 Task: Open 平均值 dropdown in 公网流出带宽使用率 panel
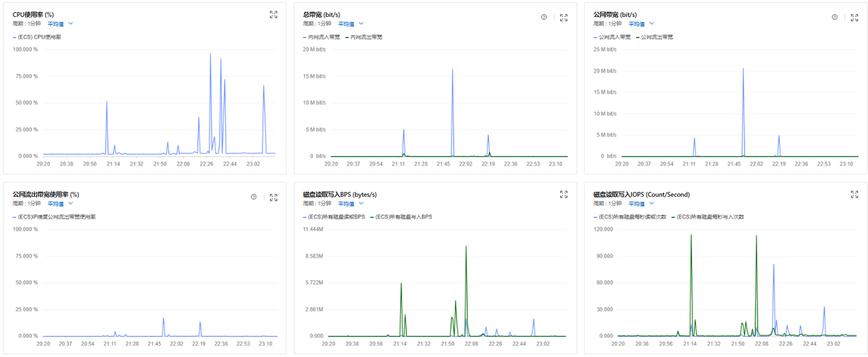tap(60, 203)
